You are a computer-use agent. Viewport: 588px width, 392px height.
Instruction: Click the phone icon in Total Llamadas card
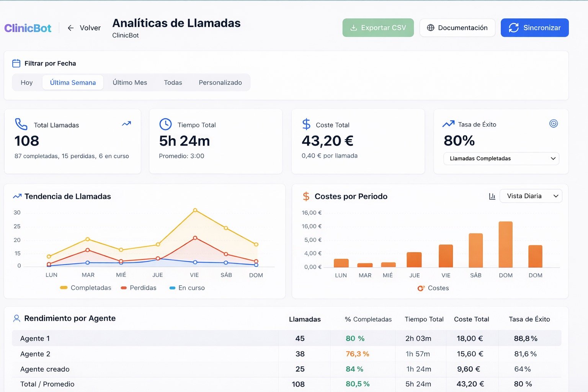pos(21,124)
